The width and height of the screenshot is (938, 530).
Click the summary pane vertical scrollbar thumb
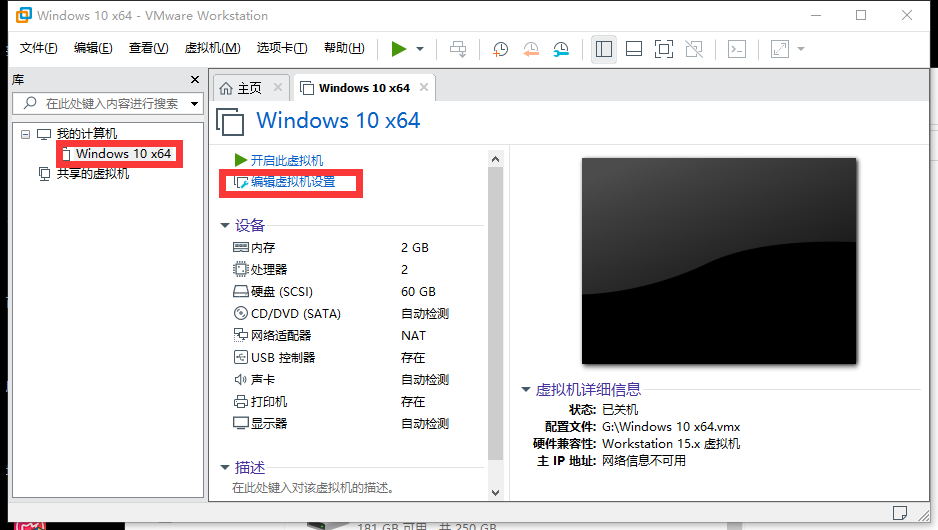click(x=495, y=313)
